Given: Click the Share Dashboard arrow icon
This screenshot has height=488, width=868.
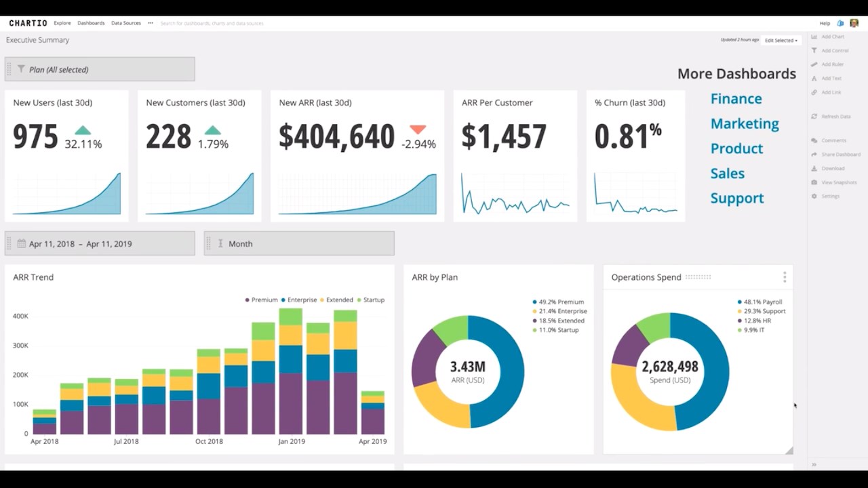Looking at the screenshot, I should (x=814, y=155).
